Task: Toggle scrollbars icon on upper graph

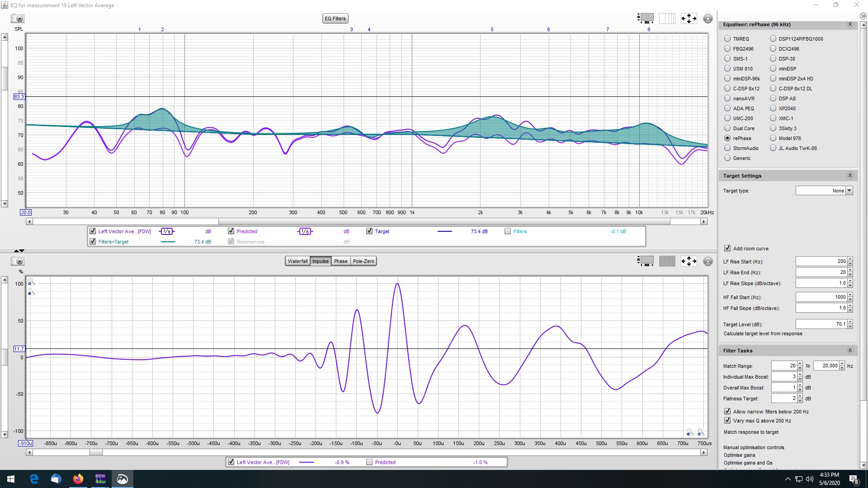Action: [646, 19]
